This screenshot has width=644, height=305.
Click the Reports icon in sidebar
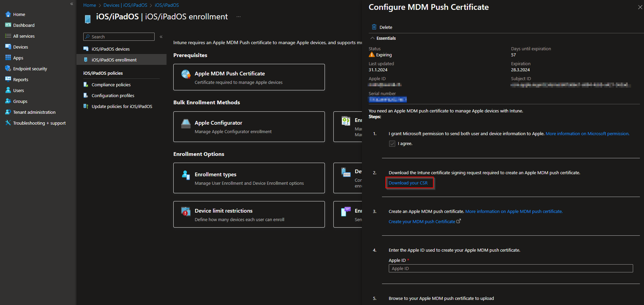tap(8, 79)
